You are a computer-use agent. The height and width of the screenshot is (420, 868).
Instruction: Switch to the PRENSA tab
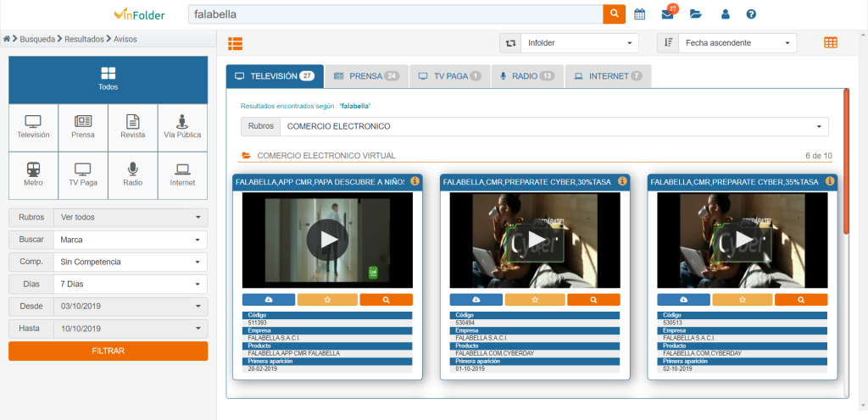tap(366, 76)
